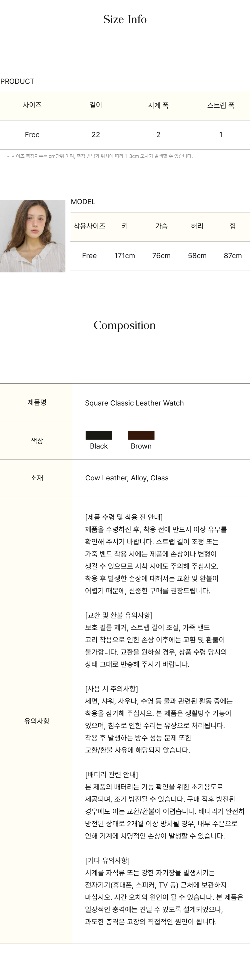This screenshot has height=980, width=250.
Task: Click the 유의사항 row label
Action: point(37,721)
